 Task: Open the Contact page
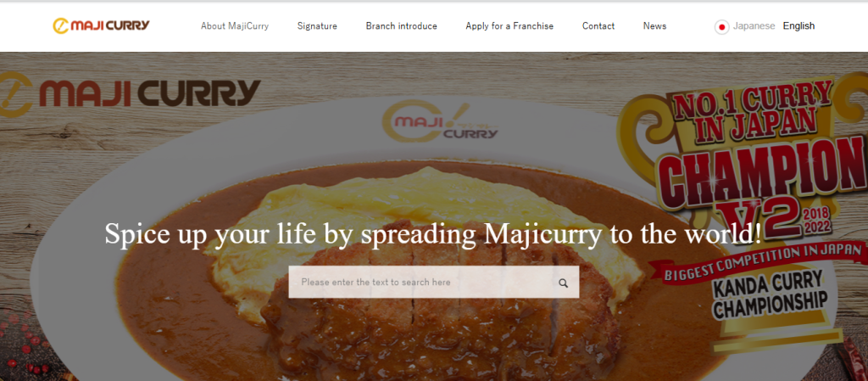pyautogui.click(x=598, y=26)
